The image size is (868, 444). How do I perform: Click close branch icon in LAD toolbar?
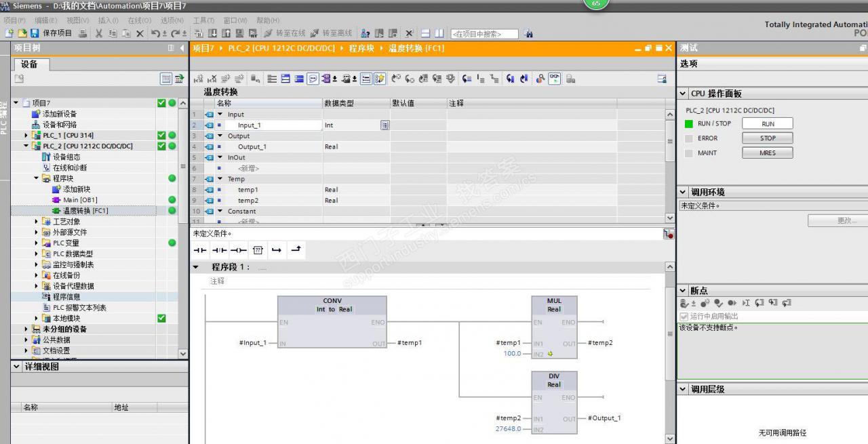296,250
